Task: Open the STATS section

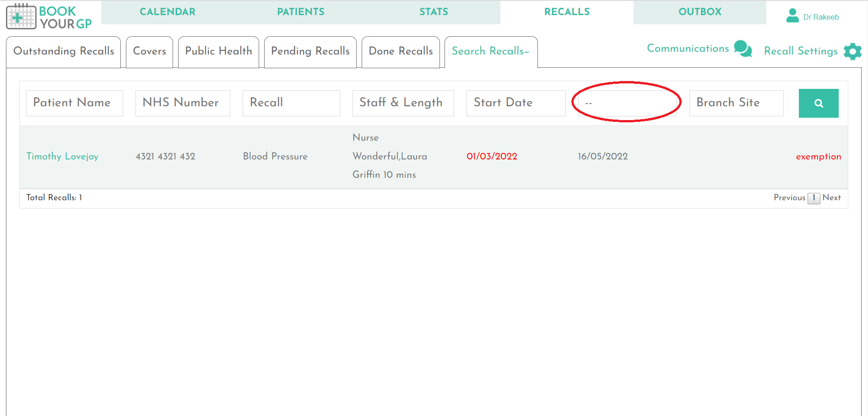Action: click(433, 12)
